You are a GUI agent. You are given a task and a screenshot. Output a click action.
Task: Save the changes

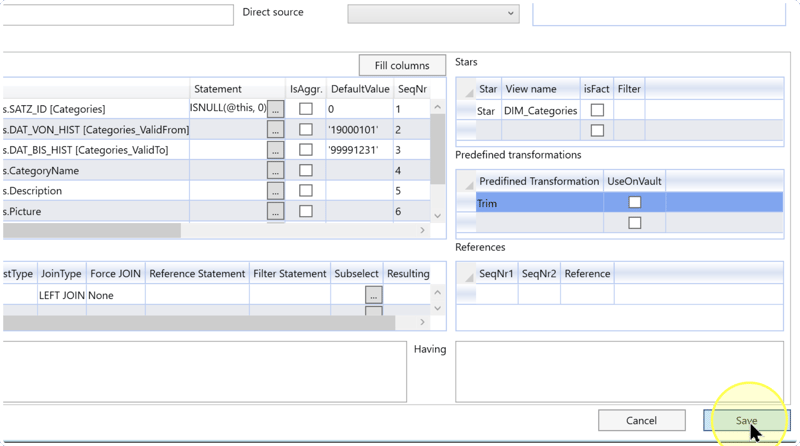coord(746,420)
